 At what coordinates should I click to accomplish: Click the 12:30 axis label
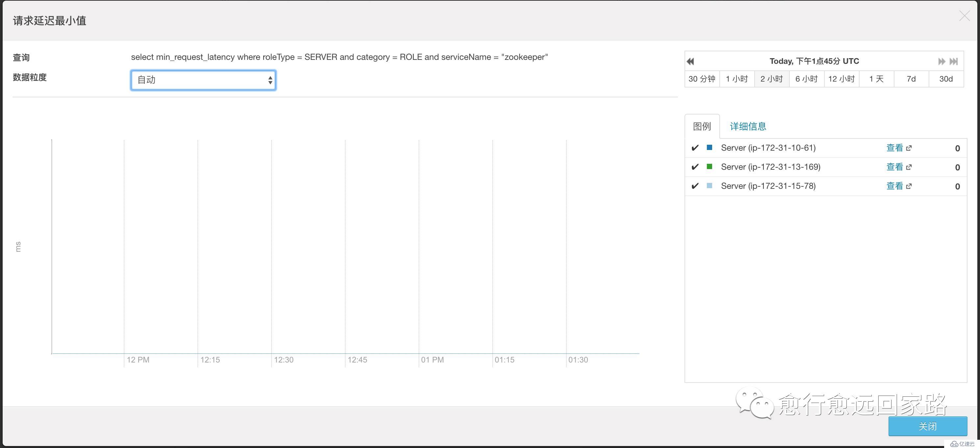tap(283, 360)
